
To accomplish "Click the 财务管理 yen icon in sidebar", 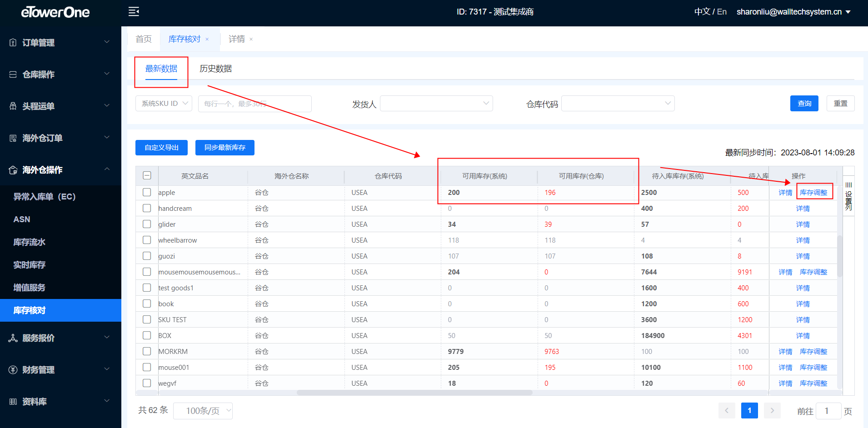I will (x=13, y=370).
